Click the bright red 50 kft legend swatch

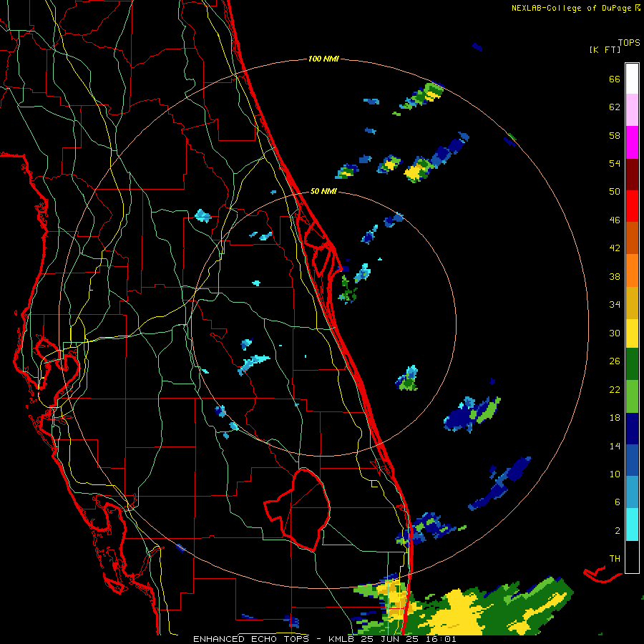click(x=632, y=206)
